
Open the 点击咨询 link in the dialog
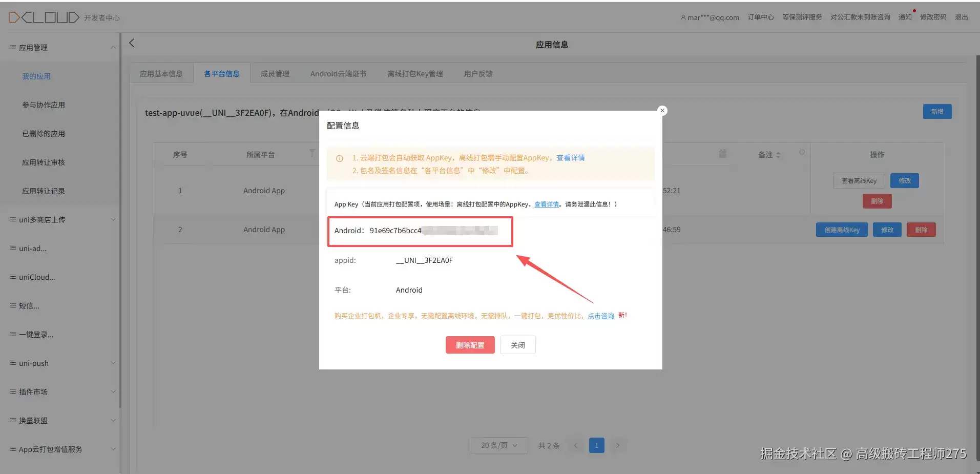click(x=600, y=316)
